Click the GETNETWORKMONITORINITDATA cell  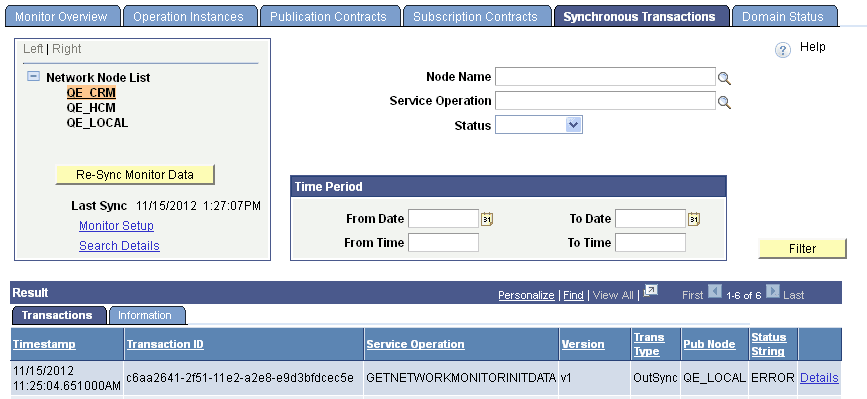tap(461, 378)
